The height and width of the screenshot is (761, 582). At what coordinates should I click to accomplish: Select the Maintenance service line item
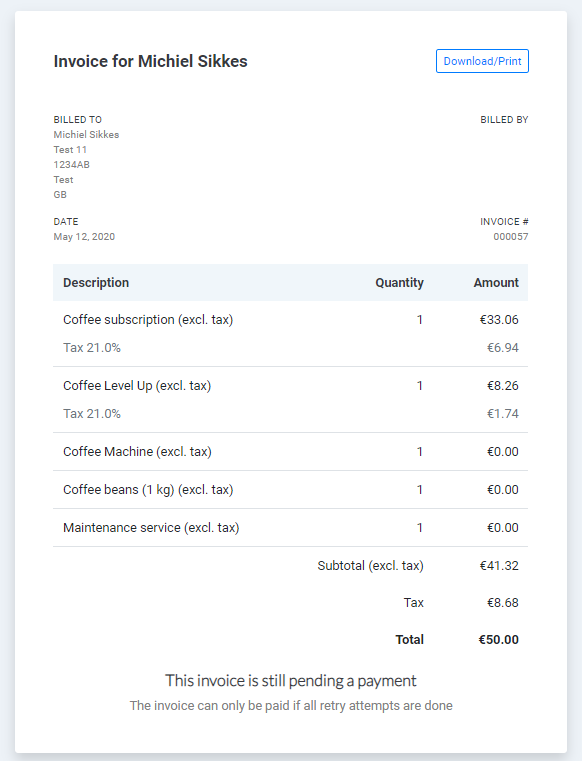290,528
